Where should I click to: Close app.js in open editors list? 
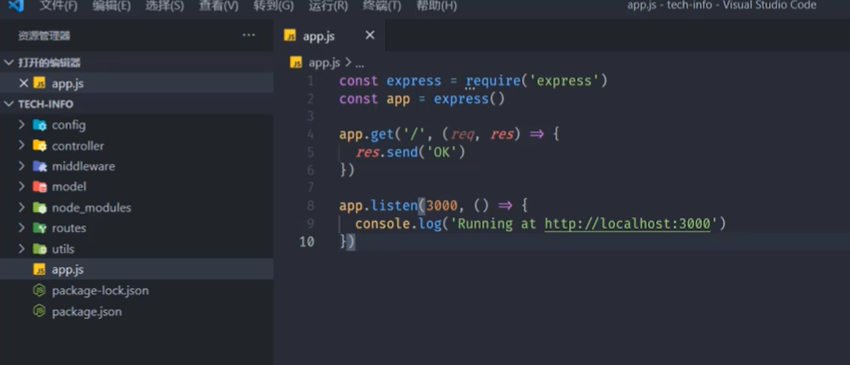pyautogui.click(x=23, y=83)
